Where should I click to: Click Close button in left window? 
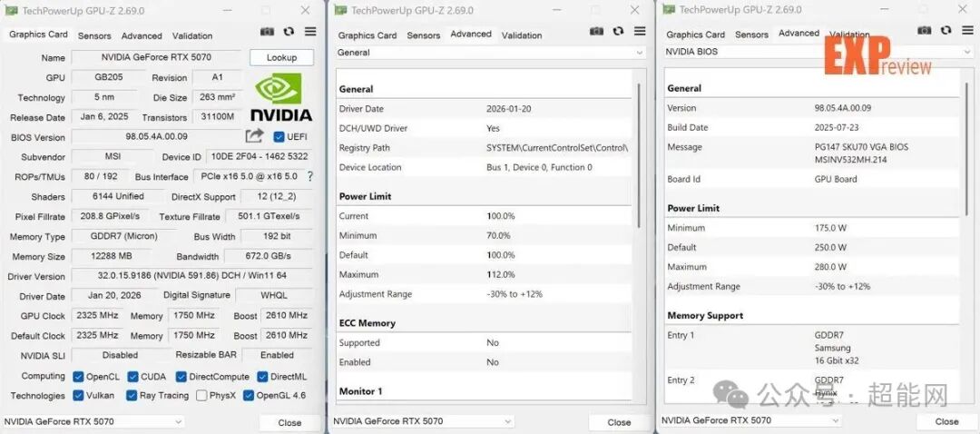(x=289, y=423)
